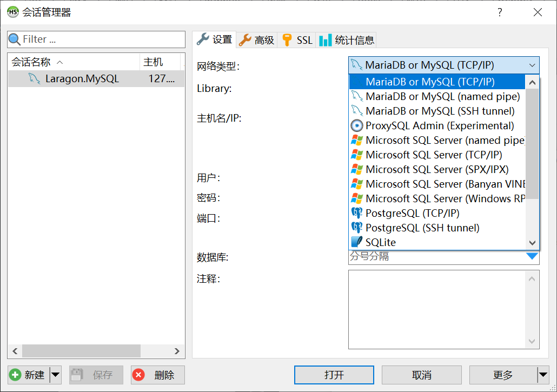Click the 主机 column header
Screen dimensions: 557x392
[x=160, y=62]
